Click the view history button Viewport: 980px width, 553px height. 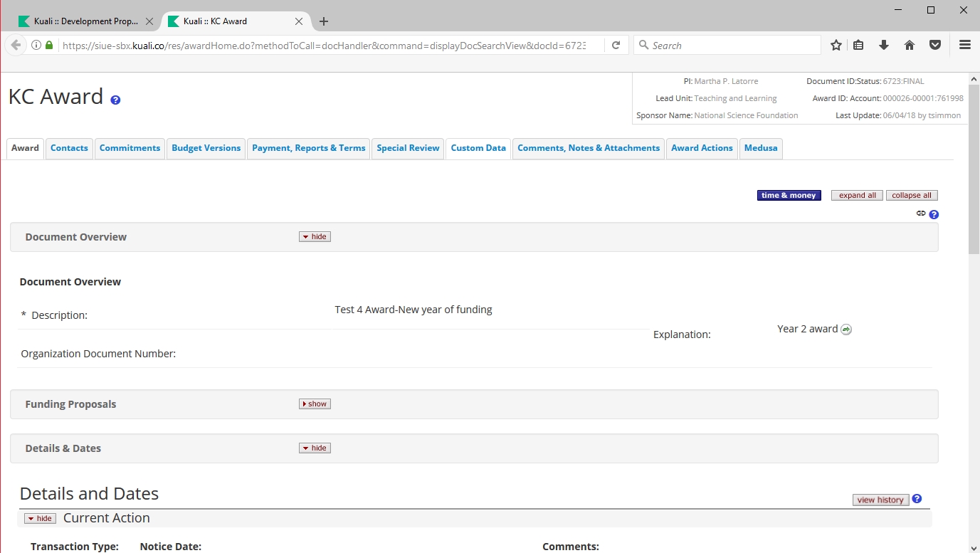(x=880, y=500)
